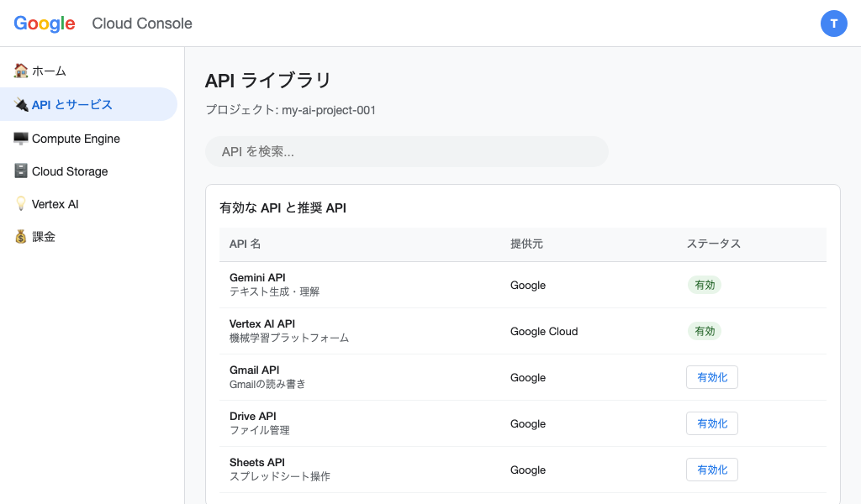Navigate to Cloud Storage in the sidebar
The height and width of the screenshot is (504, 861).
69,171
